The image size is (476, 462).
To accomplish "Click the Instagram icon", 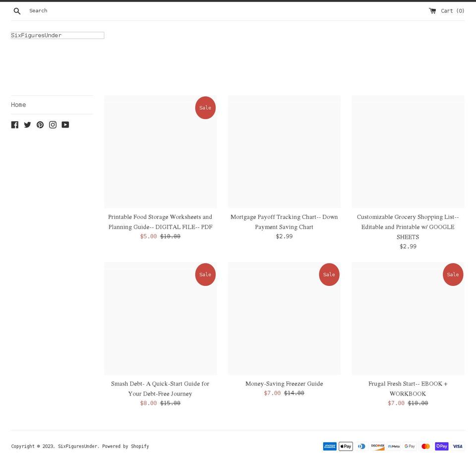I will pyautogui.click(x=53, y=125).
